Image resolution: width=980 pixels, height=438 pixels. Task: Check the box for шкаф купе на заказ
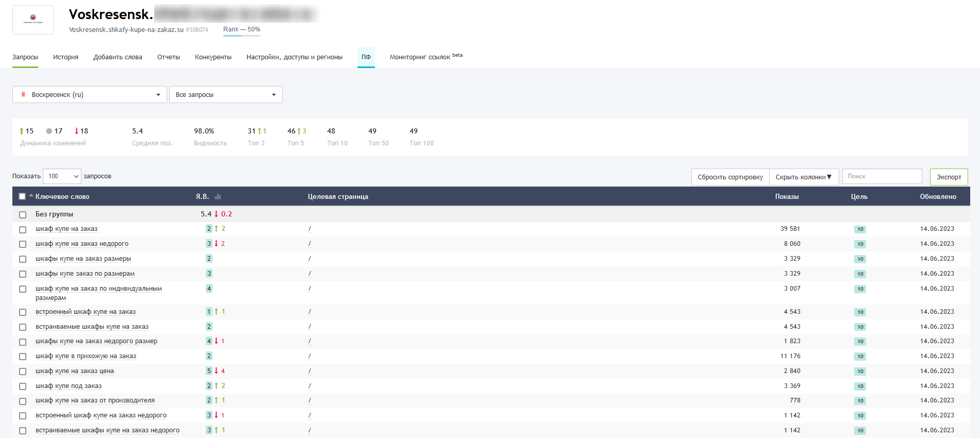23,229
